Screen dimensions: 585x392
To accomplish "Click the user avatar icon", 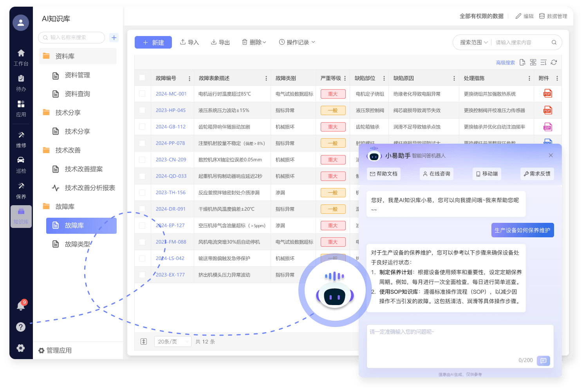I will pos(21,23).
